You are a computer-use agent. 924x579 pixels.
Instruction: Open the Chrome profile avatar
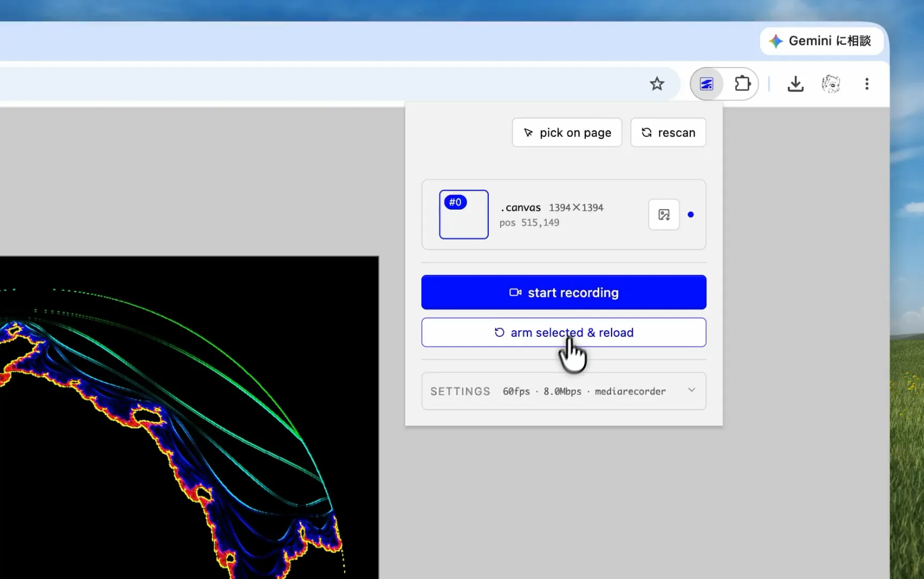(831, 84)
